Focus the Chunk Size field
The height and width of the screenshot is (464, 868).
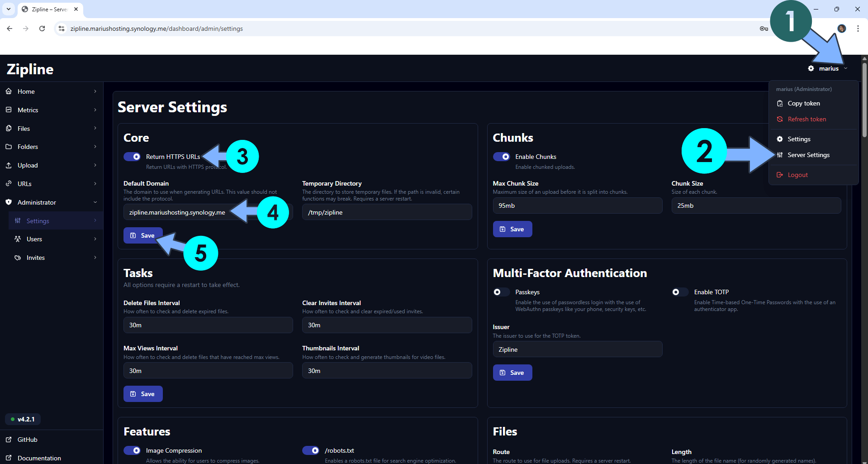tap(756, 206)
